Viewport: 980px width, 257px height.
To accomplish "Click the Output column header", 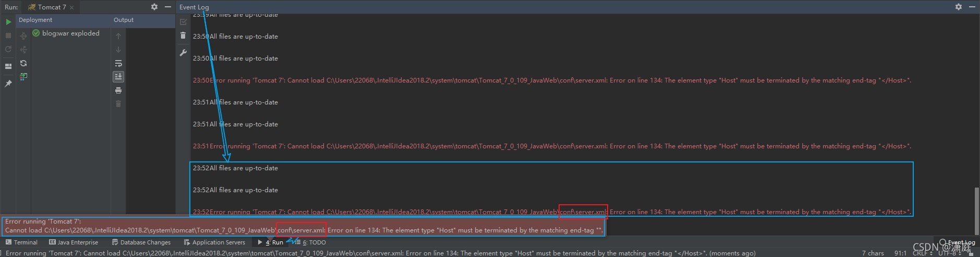I will 124,20.
